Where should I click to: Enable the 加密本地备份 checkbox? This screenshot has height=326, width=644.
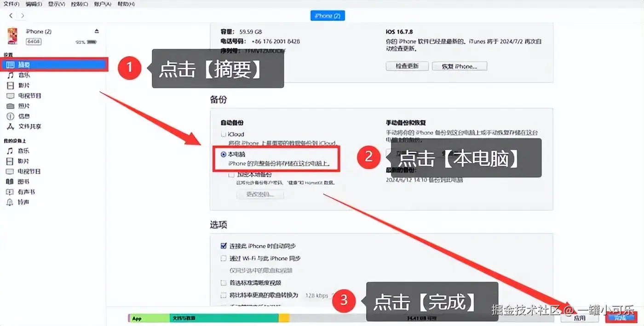click(x=231, y=175)
